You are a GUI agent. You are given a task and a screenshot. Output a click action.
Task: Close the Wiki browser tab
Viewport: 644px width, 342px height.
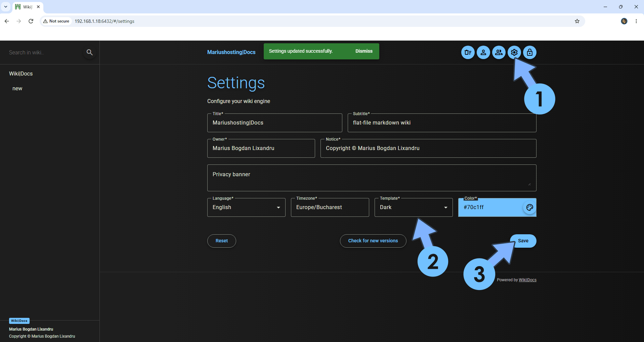(x=38, y=7)
